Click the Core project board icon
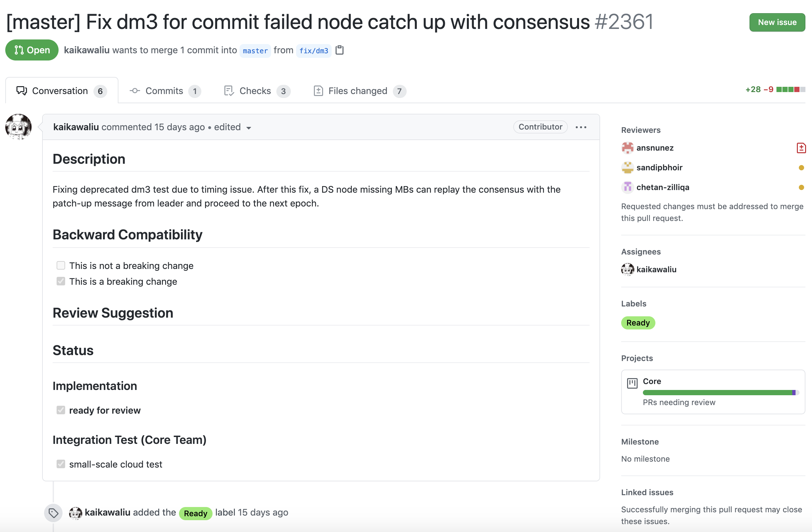812x532 pixels. [x=632, y=383]
